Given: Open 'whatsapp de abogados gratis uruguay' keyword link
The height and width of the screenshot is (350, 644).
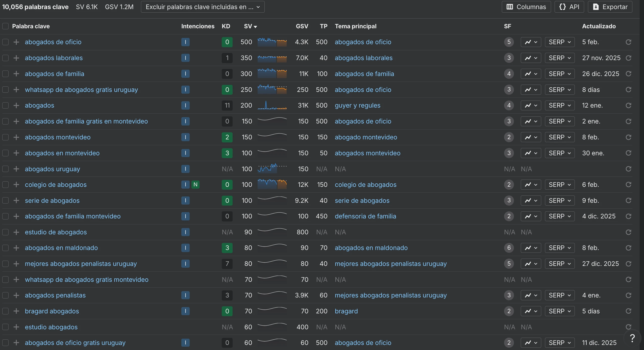Looking at the screenshot, I should pos(81,90).
